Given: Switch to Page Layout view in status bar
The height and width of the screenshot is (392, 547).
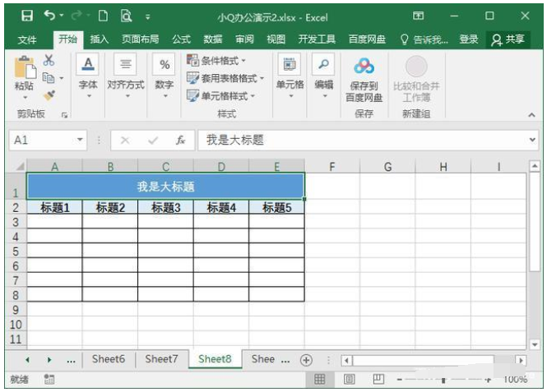Looking at the screenshot, I should tap(349, 379).
